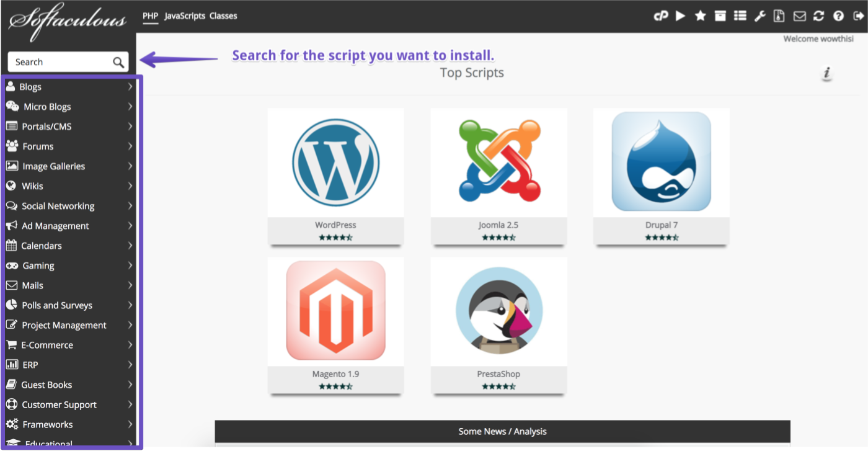Expand the Forums category
Screen dimensions: 868x451
click(69, 146)
